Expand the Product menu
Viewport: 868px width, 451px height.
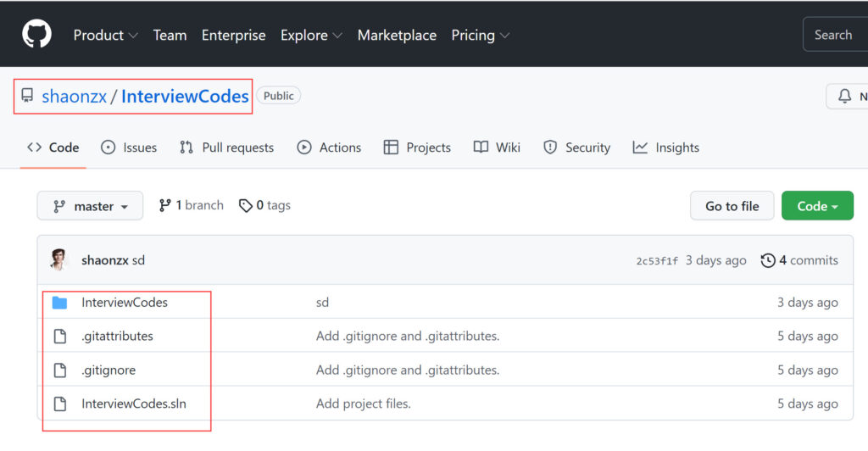click(x=105, y=36)
